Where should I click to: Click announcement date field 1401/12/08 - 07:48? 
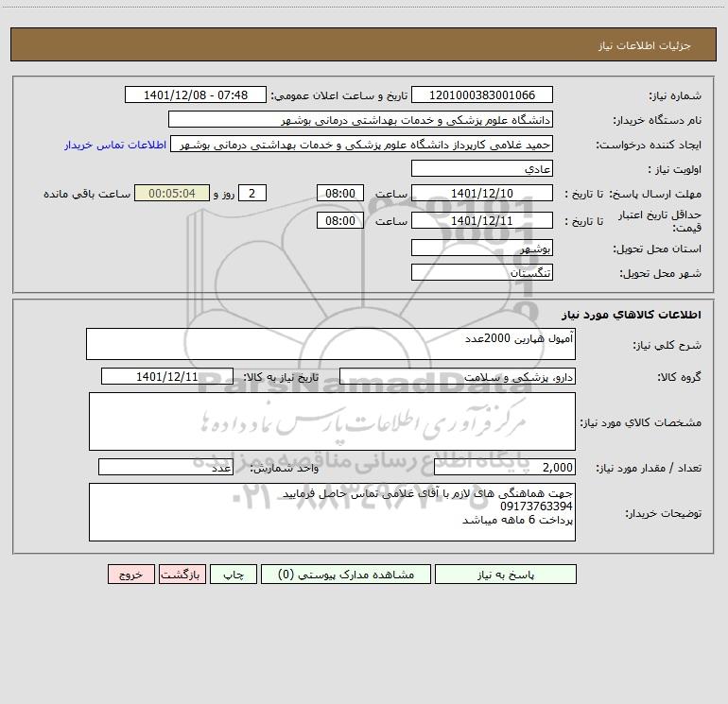[196, 94]
